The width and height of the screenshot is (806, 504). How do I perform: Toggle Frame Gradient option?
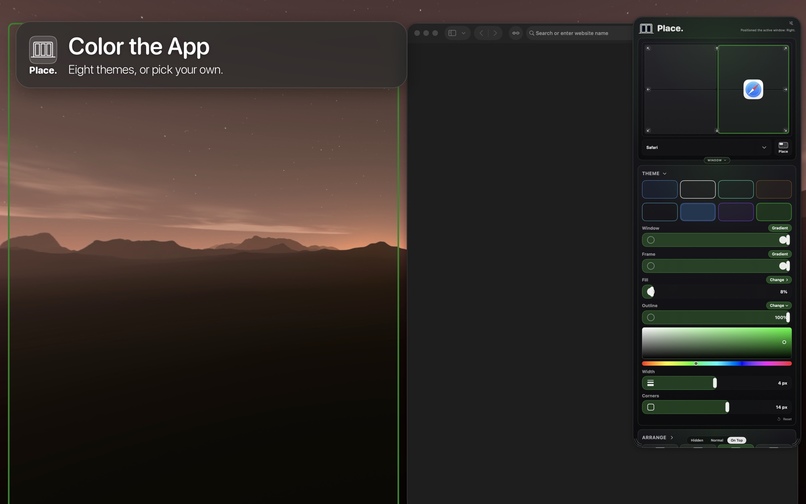point(780,254)
